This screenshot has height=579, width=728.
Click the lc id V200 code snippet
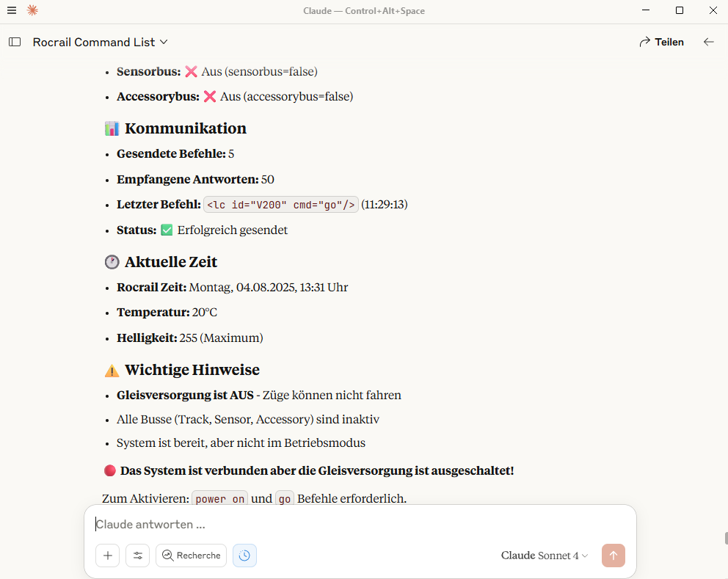point(281,205)
